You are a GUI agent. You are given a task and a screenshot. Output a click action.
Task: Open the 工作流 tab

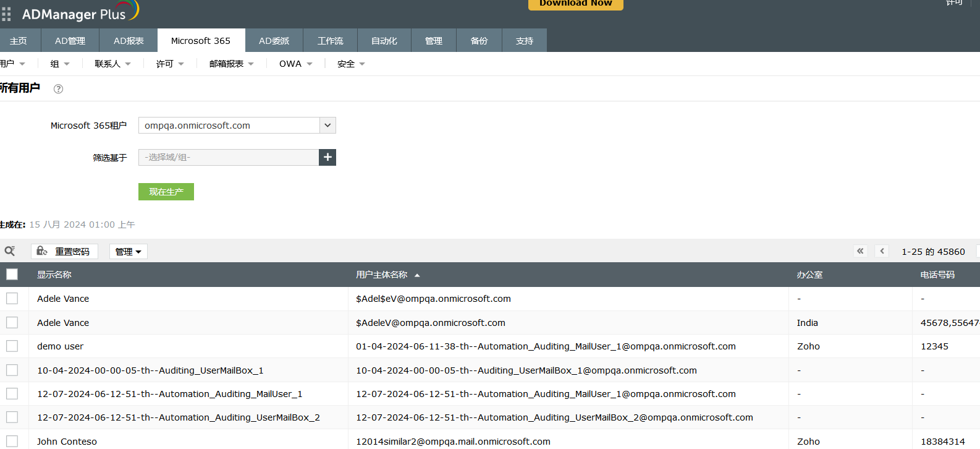330,41
